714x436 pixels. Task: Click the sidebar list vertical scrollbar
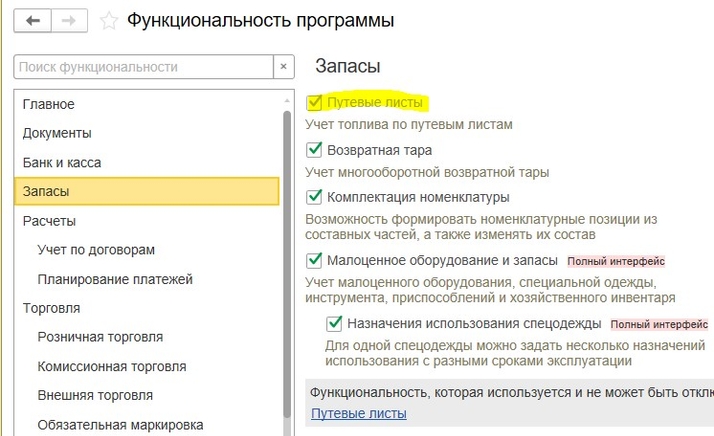tap(287, 260)
